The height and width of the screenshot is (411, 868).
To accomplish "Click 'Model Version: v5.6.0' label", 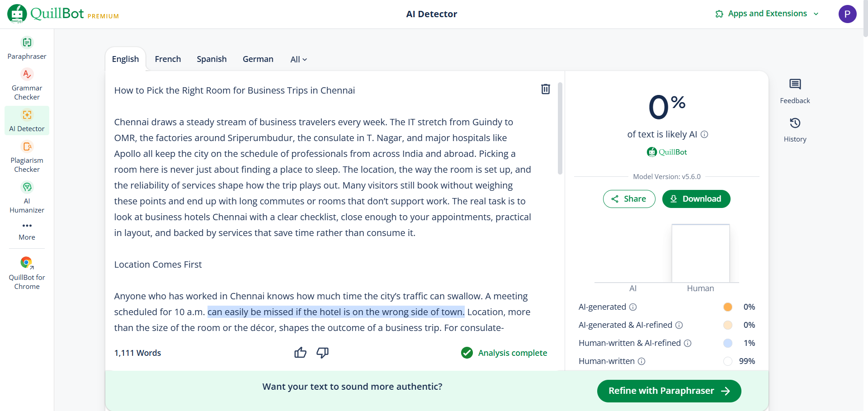I will pyautogui.click(x=667, y=177).
